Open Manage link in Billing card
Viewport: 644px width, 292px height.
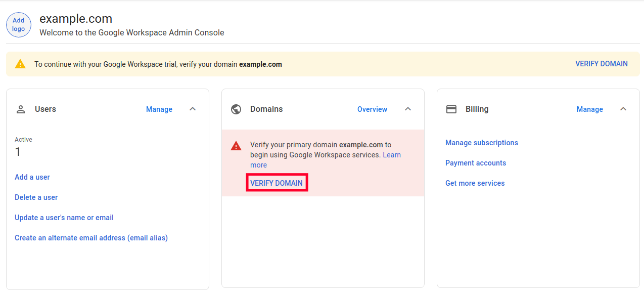590,109
